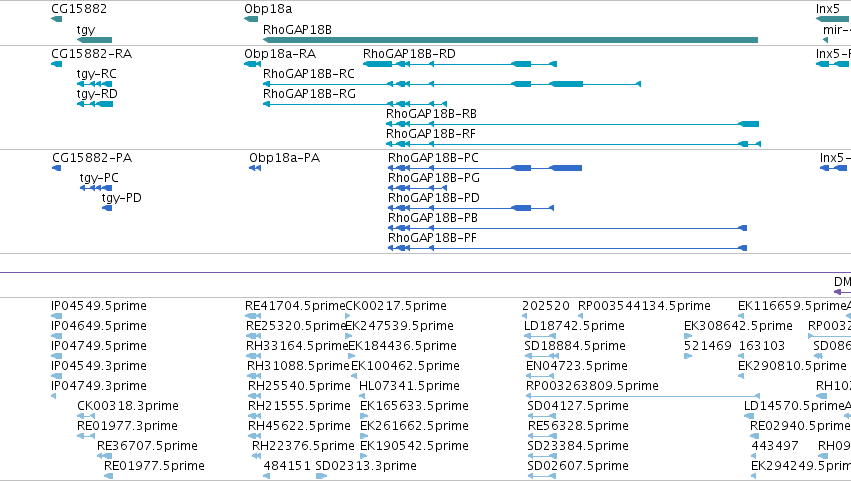Open EST RE01977.3prime
The width and height of the screenshot is (851, 481).
(127, 427)
